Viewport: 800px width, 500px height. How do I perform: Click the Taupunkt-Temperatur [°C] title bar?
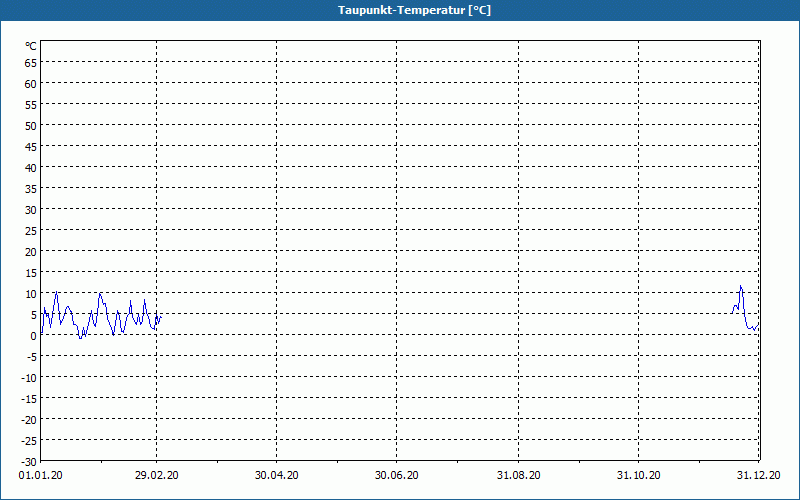(400, 10)
